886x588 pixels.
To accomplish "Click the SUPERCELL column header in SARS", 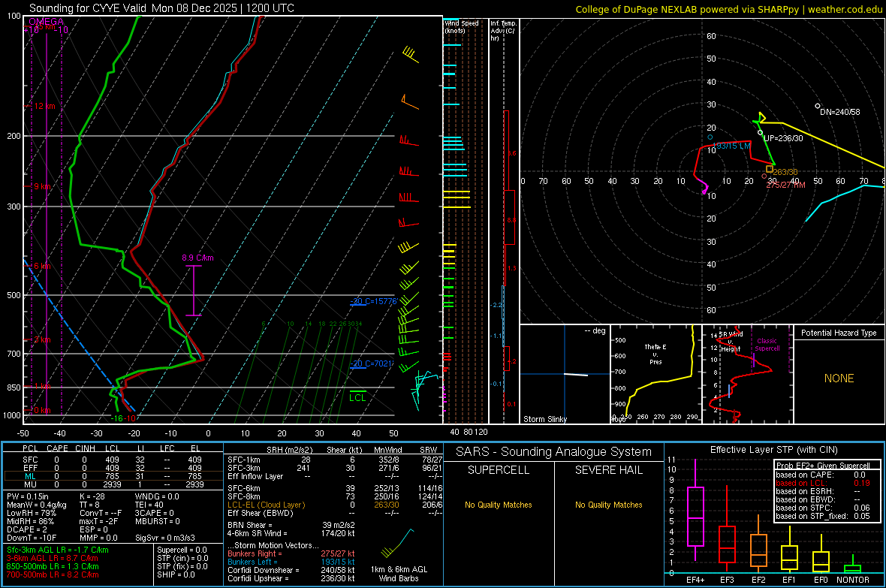I will click(499, 470).
